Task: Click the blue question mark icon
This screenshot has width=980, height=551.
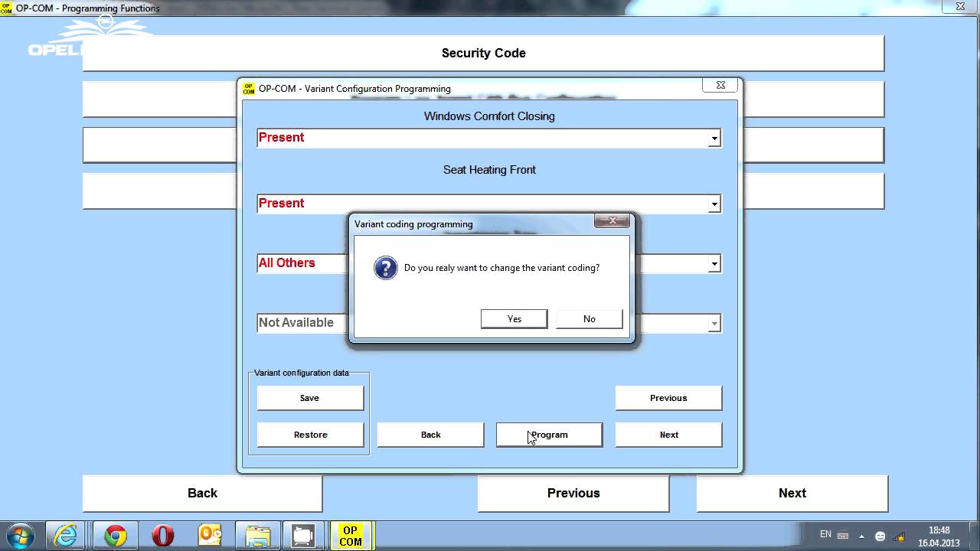Action: point(385,268)
